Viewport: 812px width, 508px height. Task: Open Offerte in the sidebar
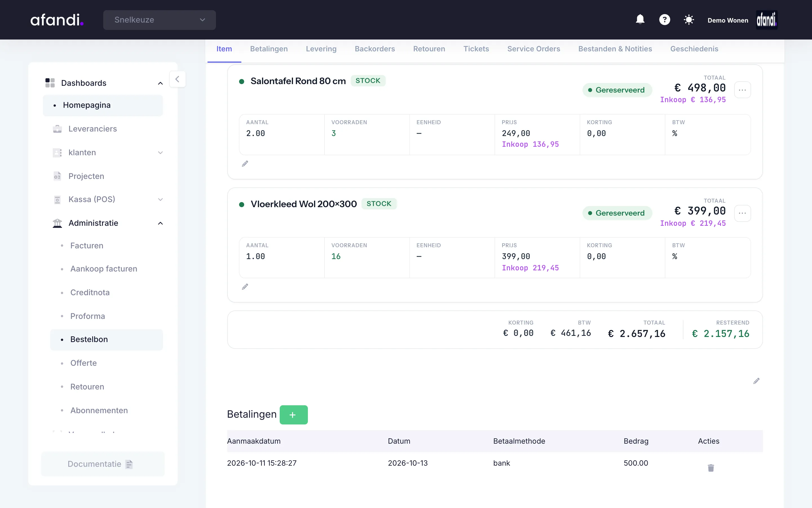[83, 363]
